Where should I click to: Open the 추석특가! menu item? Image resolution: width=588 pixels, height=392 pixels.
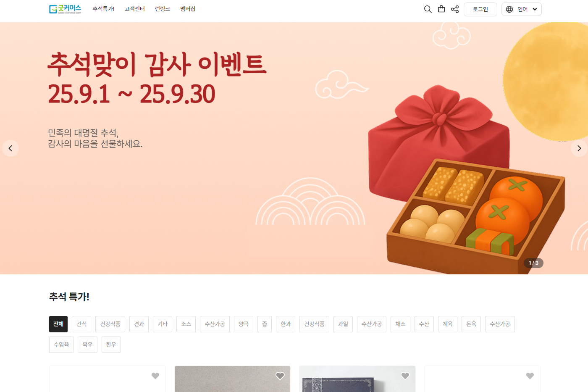point(103,9)
